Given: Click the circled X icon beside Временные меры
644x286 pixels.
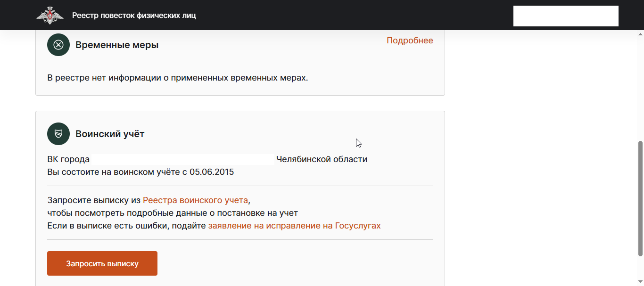Looking at the screenshot, I should 58,45.
